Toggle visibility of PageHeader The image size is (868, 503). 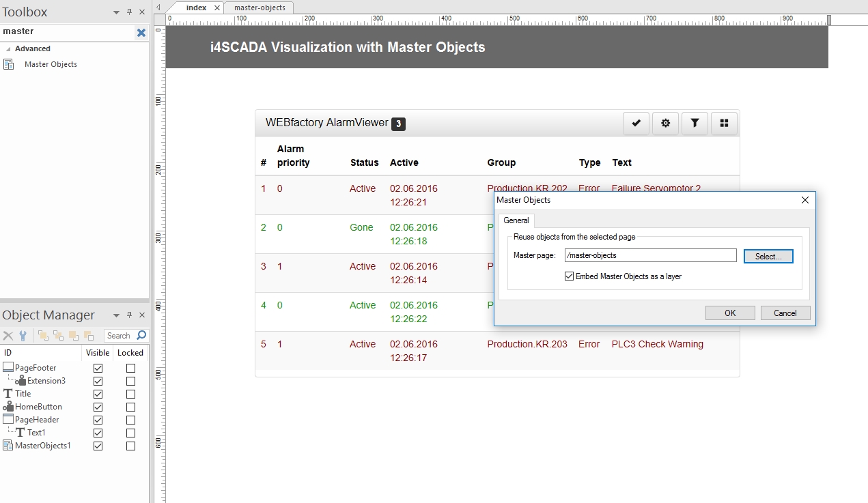pos(98,420)
